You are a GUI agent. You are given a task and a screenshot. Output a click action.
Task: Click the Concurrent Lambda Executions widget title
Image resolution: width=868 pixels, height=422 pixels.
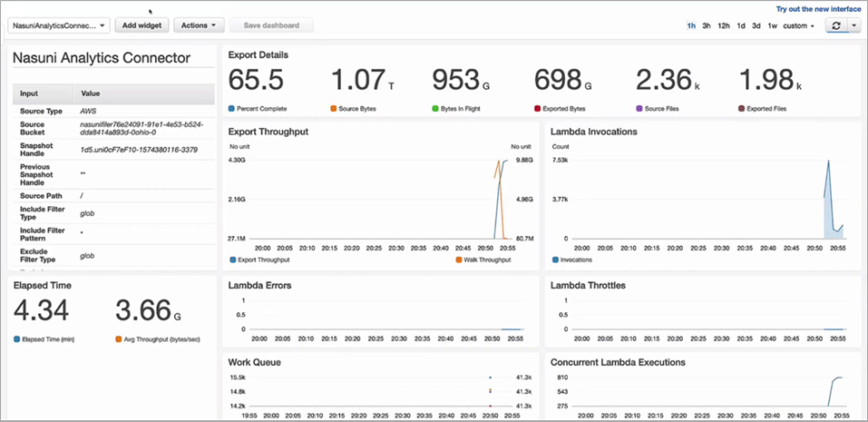coord(619,362)
